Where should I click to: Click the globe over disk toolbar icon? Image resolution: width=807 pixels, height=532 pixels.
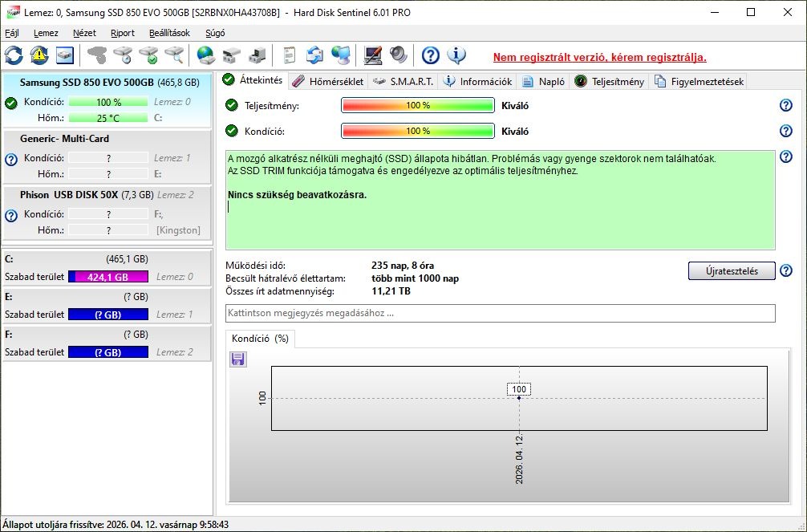point(206,55)
